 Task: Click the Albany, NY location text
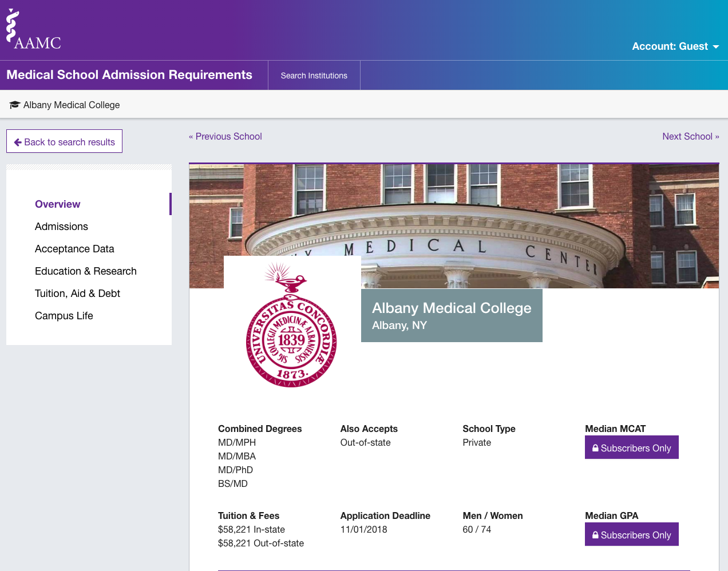399,326
